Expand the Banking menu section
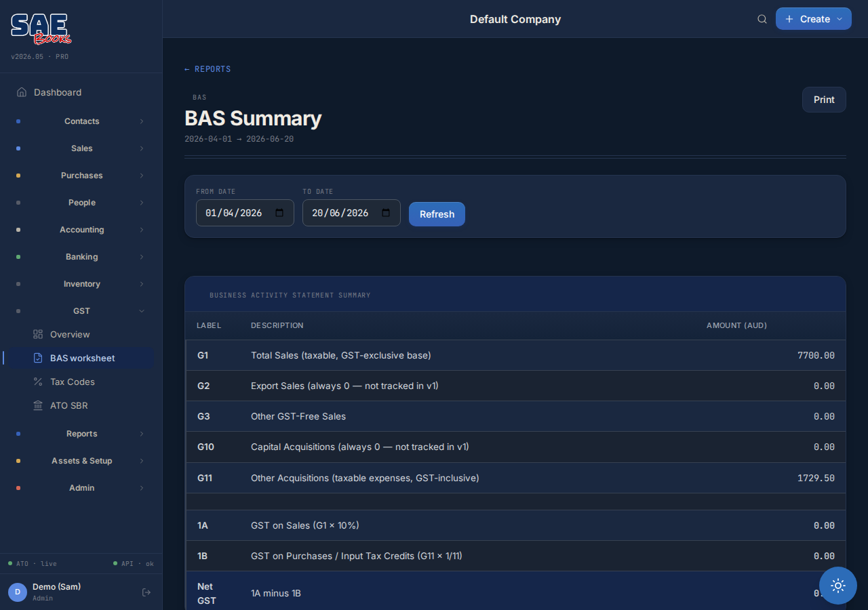This screenshot has height=610, width=868. click(x=81, y=257)
